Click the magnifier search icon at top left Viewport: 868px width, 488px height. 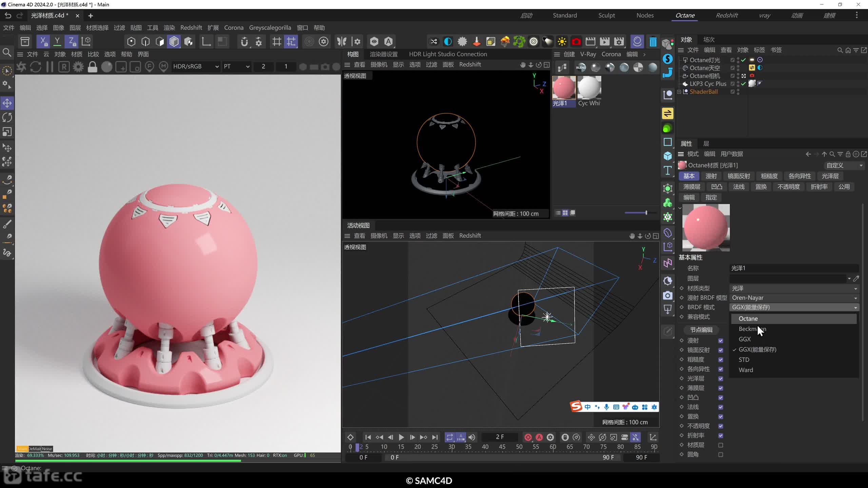pyautogui.click(x=7, y=53)
